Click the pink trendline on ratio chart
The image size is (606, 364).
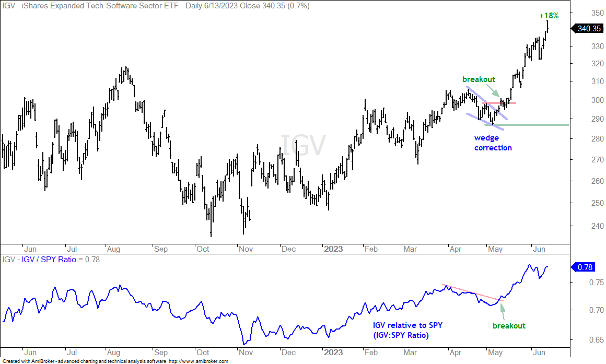tap(473, 292)
